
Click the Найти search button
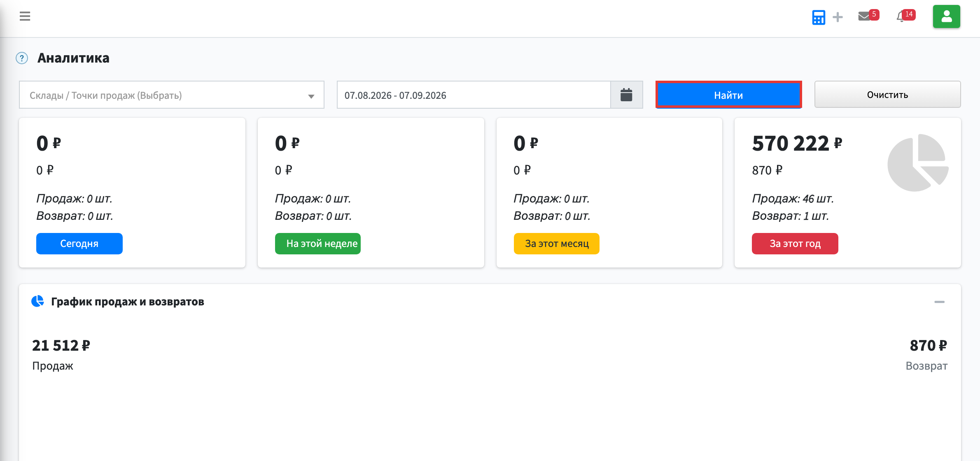click(x=728, y=95)
